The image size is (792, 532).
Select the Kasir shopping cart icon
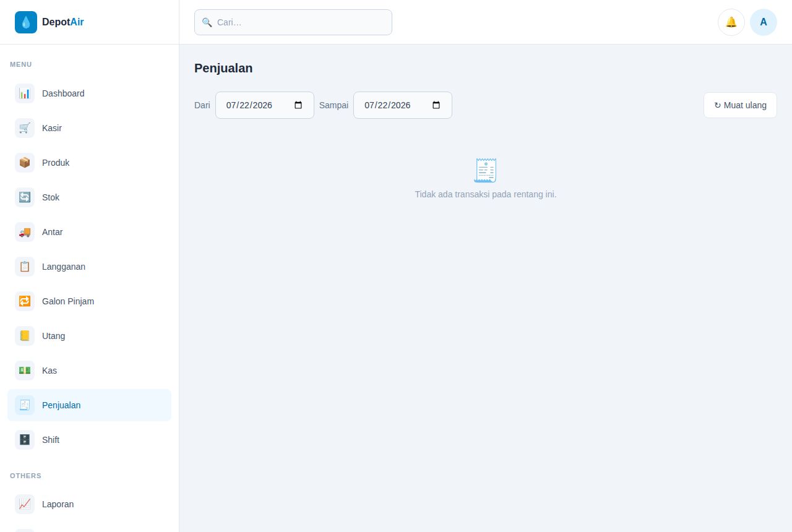(x=25, y=128)
